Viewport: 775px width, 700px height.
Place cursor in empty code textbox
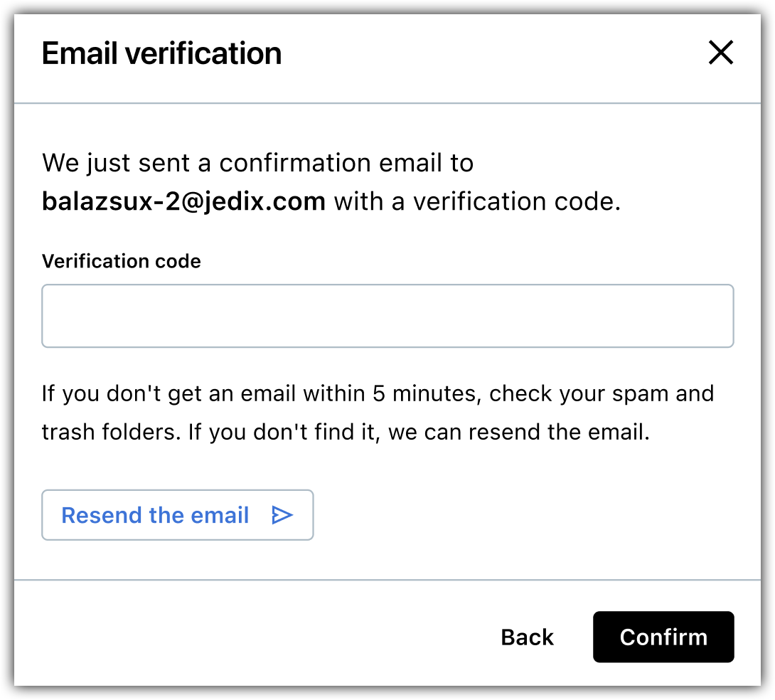point(387,316)
